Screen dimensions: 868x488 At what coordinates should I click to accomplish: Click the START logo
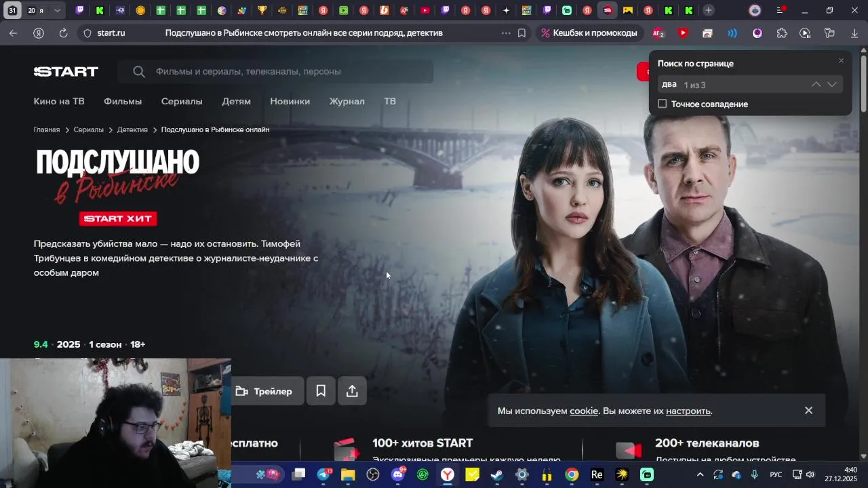point(66,71)
